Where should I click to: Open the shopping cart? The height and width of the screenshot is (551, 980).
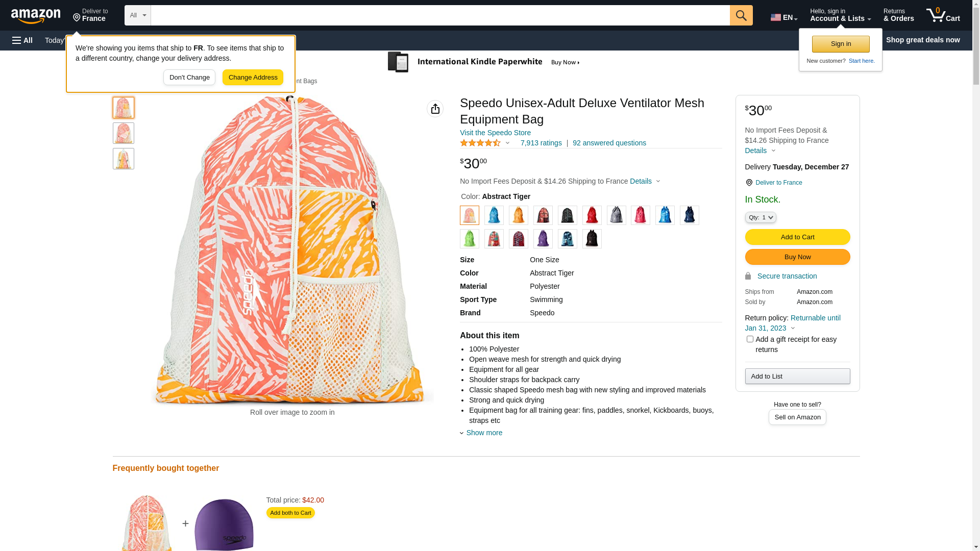point(943,15)
